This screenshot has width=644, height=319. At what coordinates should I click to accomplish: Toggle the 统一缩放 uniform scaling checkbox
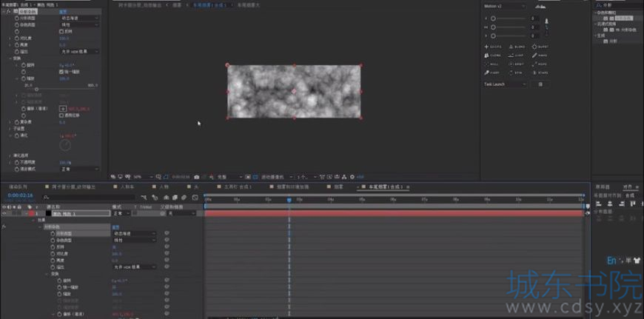pos(61,72)
